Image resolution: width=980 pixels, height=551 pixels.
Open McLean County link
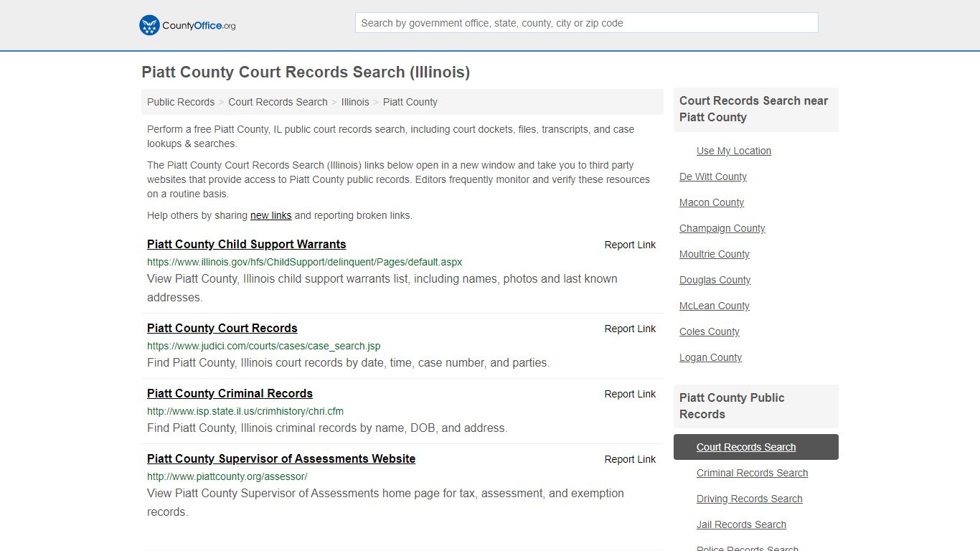[x=715, y=306]
